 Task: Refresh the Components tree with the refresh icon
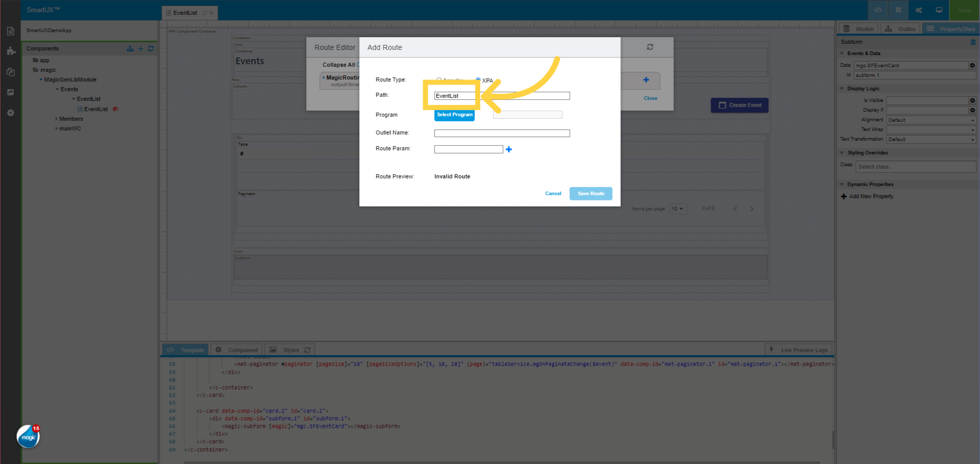(x=151, y=48)
